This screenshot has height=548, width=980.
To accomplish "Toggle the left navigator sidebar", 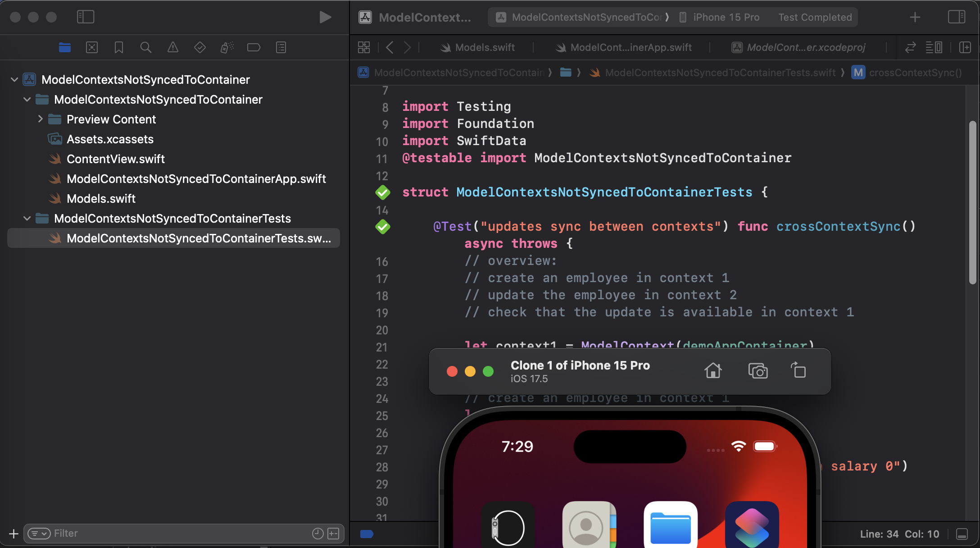I will [x=86, y=17].
